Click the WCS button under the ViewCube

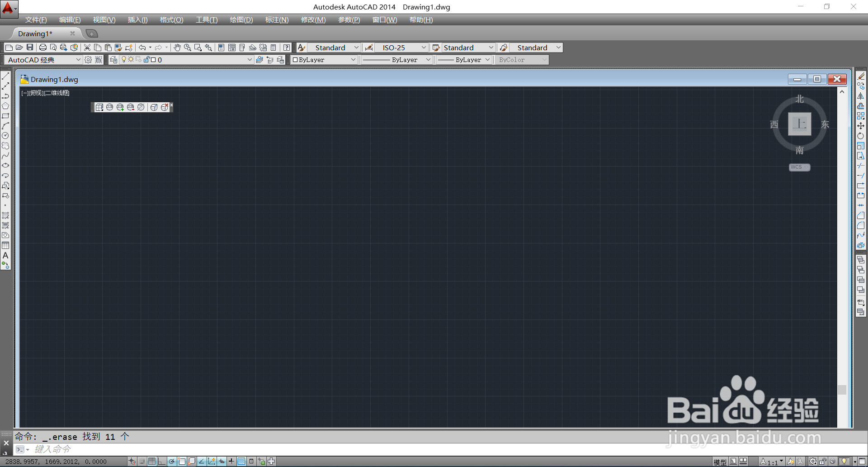coord(799,167)
